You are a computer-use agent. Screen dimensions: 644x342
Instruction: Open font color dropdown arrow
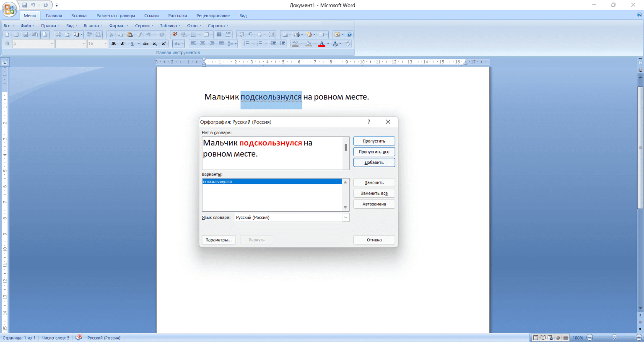(x=328, y=44)
